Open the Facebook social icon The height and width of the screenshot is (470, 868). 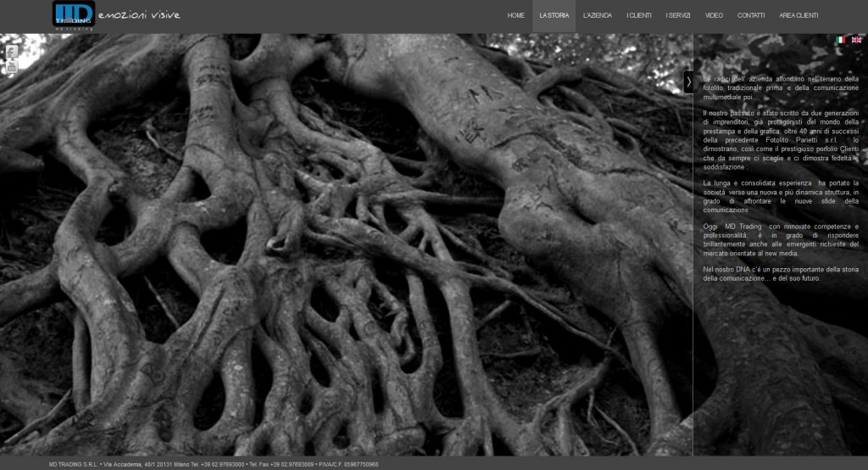click(12, 52)
